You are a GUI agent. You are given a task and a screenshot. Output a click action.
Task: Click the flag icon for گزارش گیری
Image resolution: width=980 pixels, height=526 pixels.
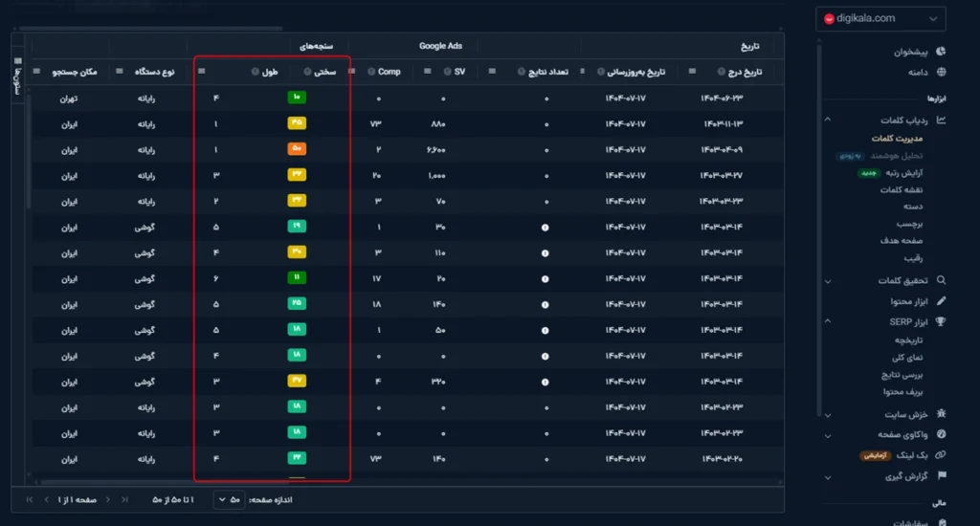942,476
